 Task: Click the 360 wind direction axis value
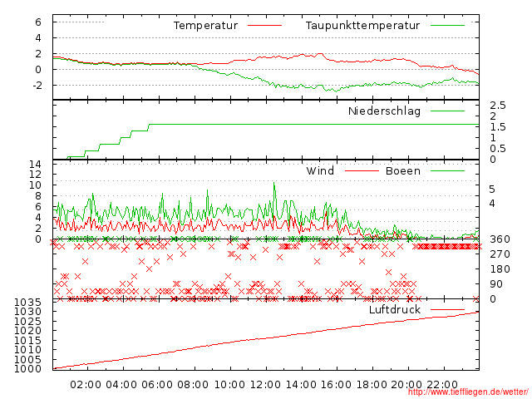500,239
